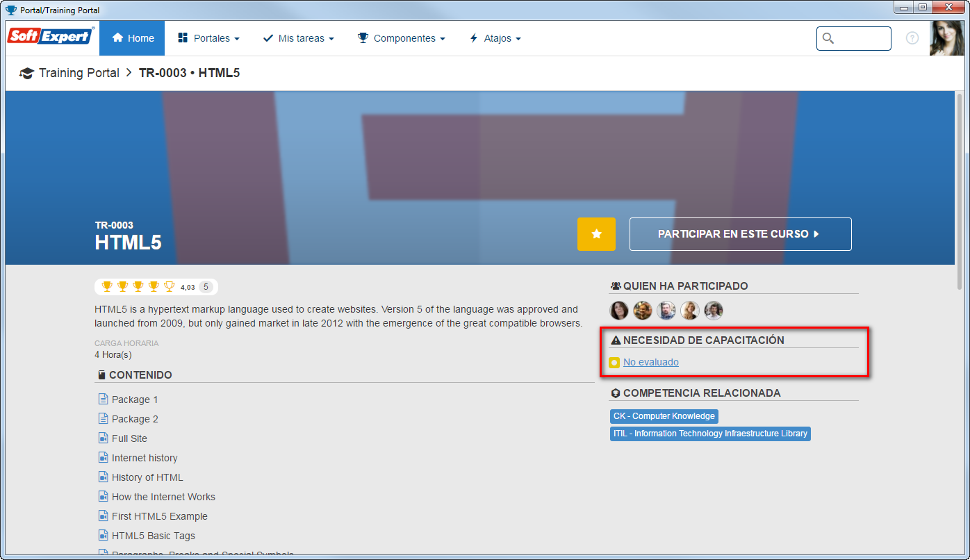Open the Mis tareas dropdown menu
Viewport: 970px width, 560px height.
pyautogui.click(x=298, y=38)
